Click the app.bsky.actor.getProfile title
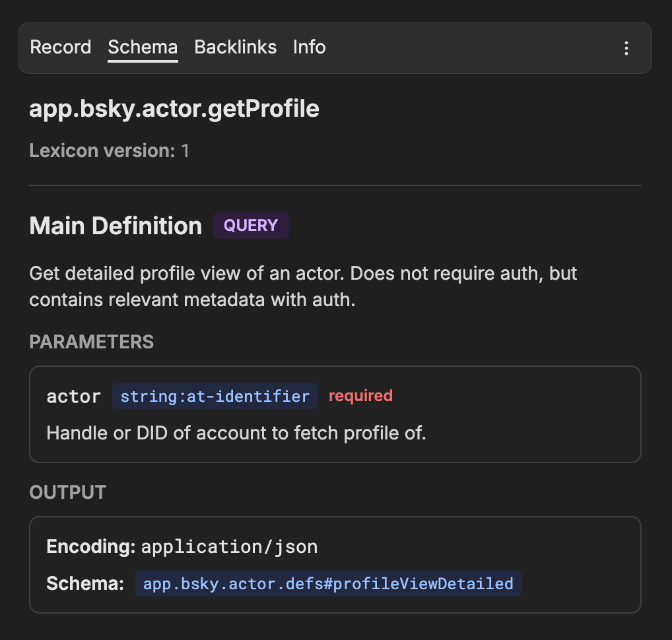672x640 pixels. click(x=174, y=109)
